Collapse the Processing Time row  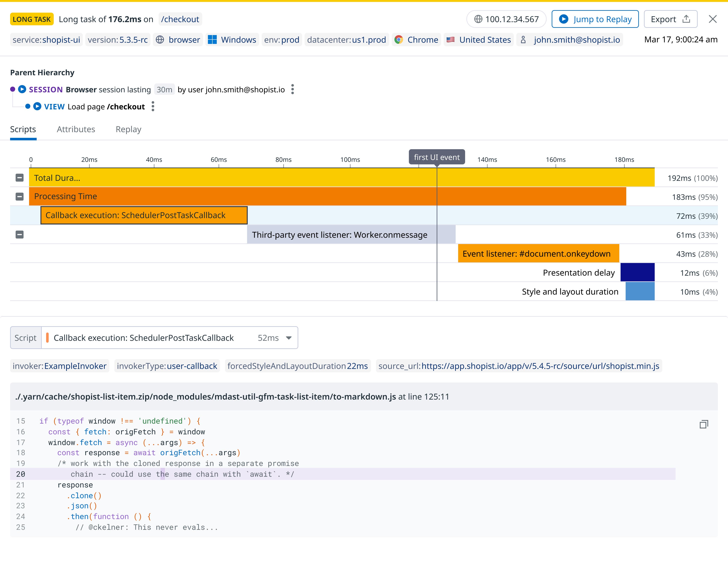click(20, 196)
